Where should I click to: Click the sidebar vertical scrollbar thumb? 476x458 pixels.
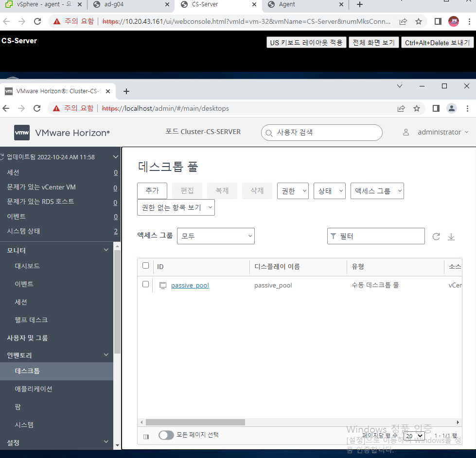click(117, 302)
